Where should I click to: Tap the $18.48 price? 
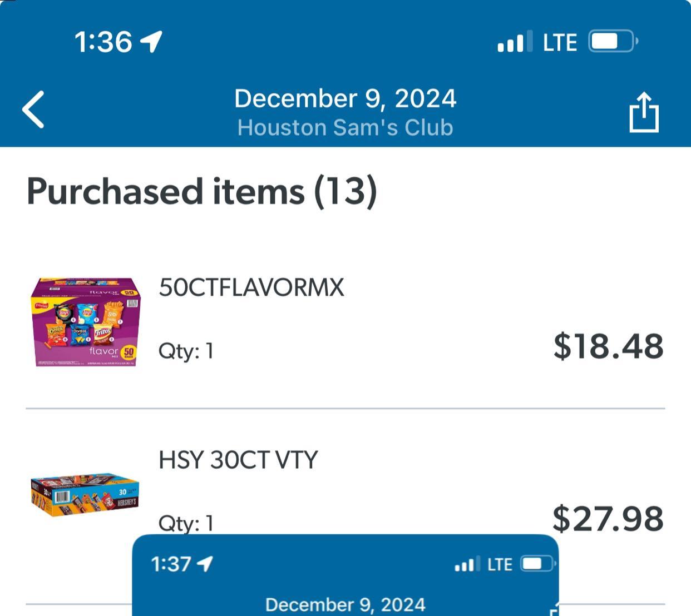pyautogui.click(x=608, y=346)
